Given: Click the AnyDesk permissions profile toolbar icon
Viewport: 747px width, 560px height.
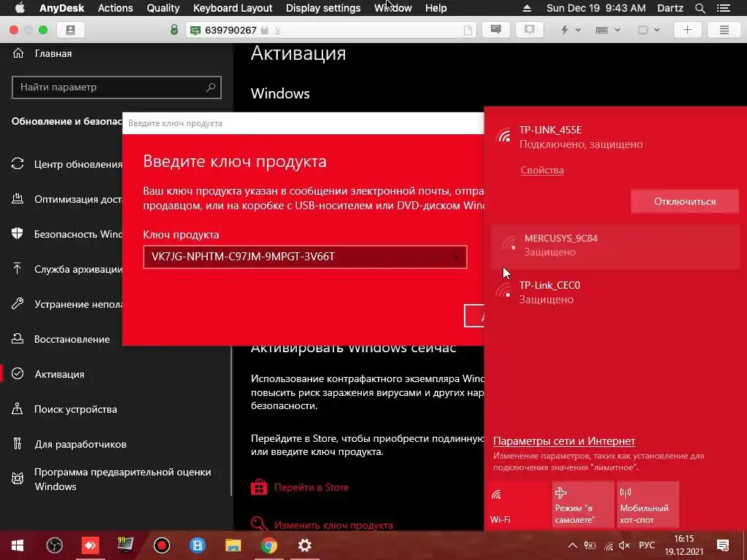Looking at the screenshot, I should point(530,30).
